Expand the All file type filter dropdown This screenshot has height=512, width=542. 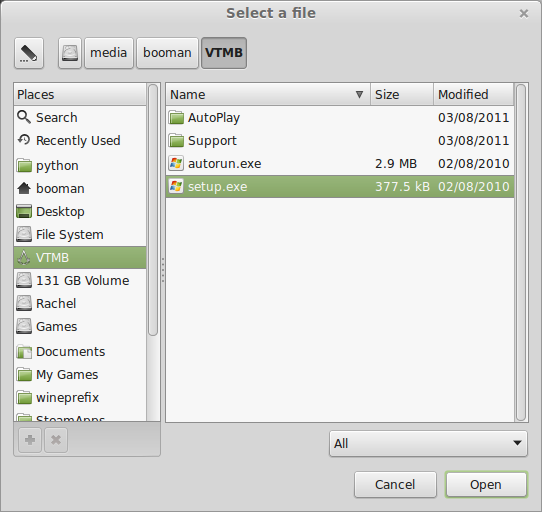tap(428, 444)
